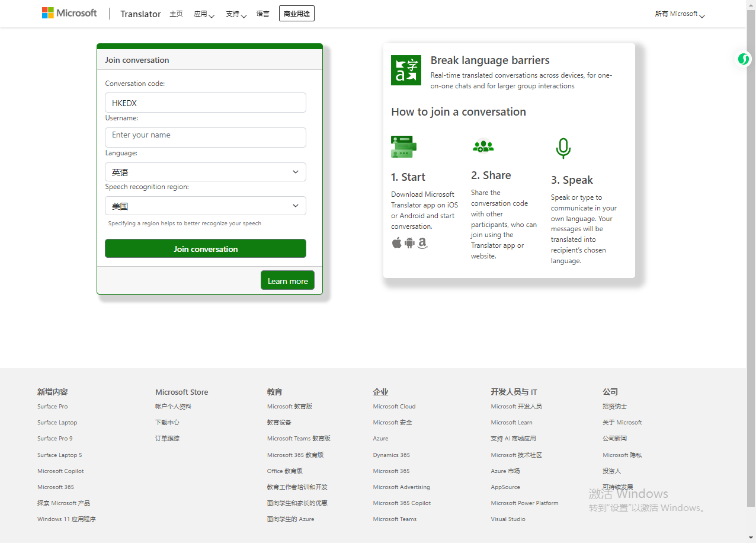Open the Microsoft 教育版 link
This screenshot has width=756, height=543.
tap(289, 407)
